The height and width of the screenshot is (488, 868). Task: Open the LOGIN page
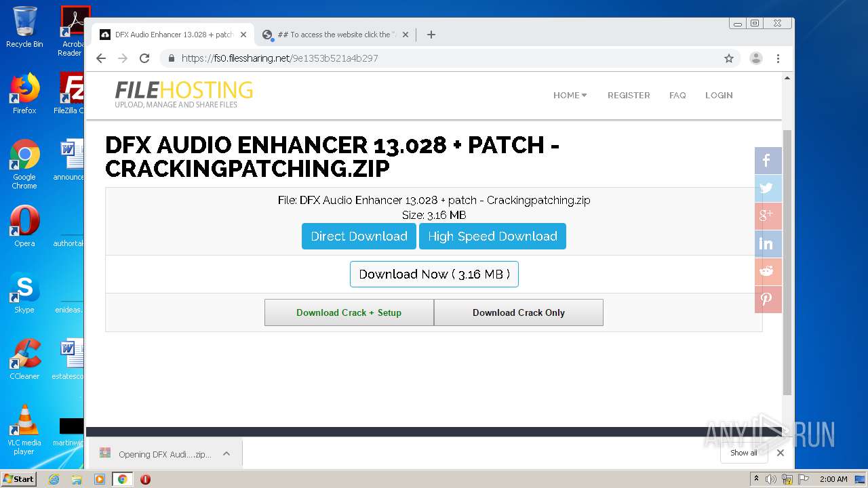point(719,96)
